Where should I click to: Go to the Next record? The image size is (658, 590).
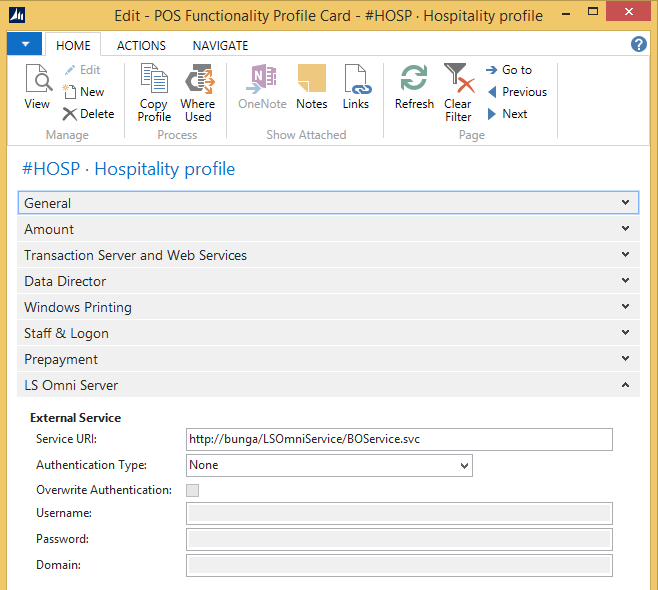[507, 114]
